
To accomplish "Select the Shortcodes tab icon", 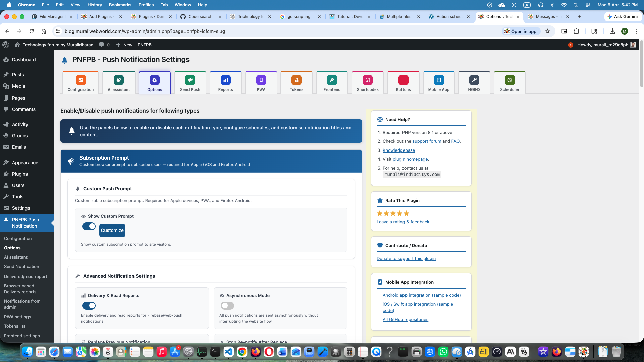I will pos(368,80).
